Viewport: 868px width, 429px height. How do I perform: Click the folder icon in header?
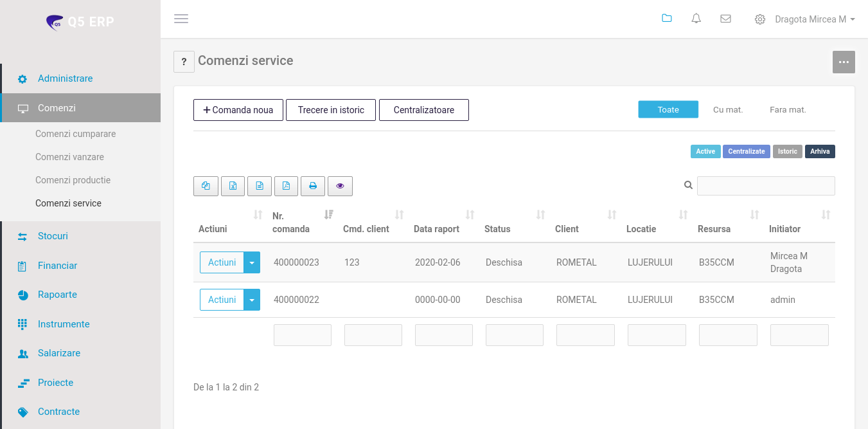[x=667, y=19]
